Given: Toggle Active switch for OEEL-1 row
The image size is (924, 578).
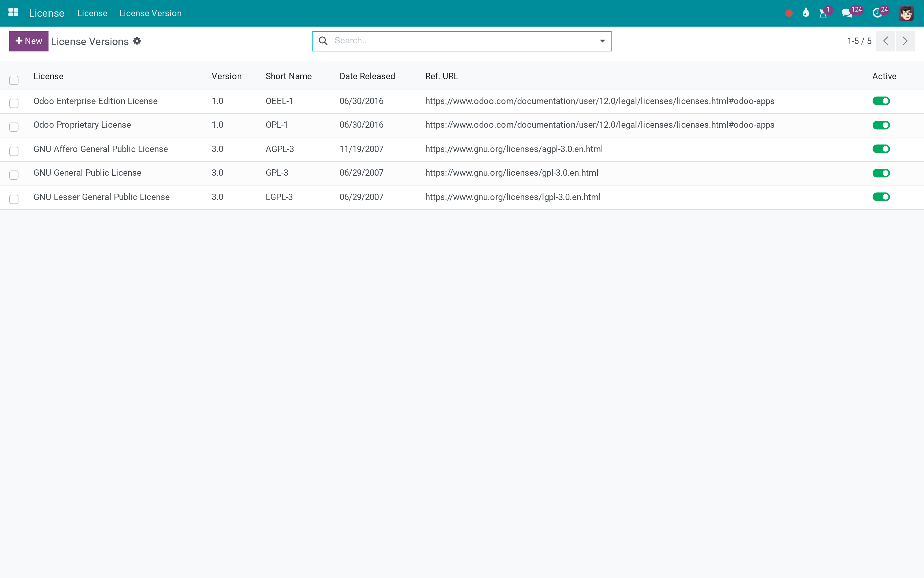Looking at the screenshot, I should (x=881, y=101).
